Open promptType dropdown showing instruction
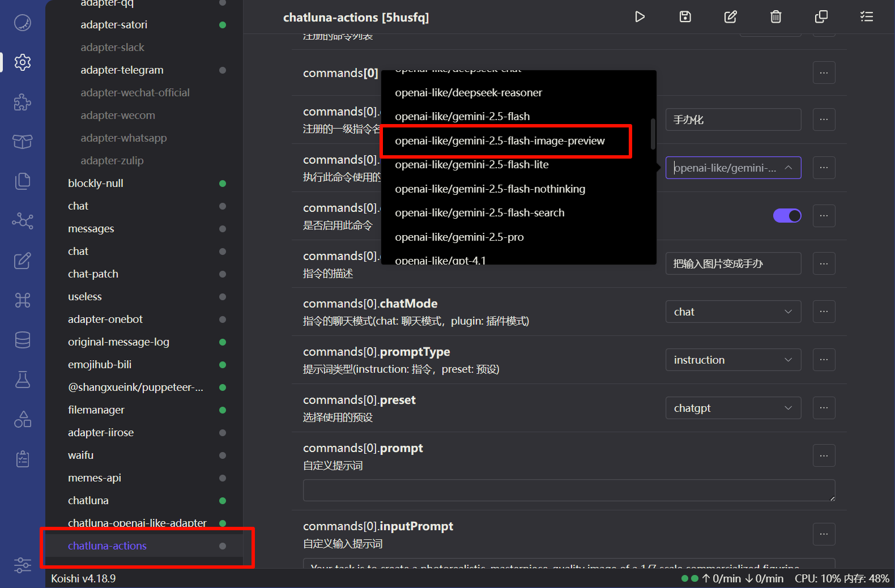Screen dimensions: 895x588 pyautogui.click(x=732, y=360)
